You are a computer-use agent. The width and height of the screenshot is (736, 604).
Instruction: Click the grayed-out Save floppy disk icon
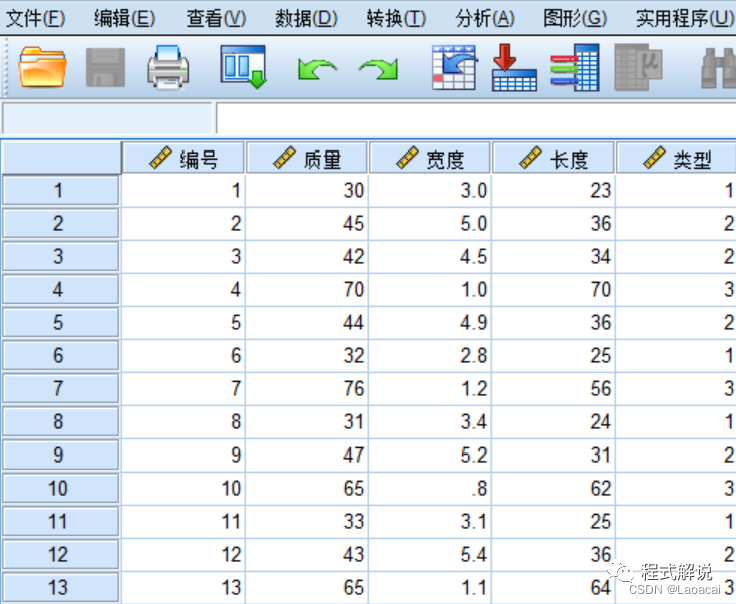[x=105, y=67]
